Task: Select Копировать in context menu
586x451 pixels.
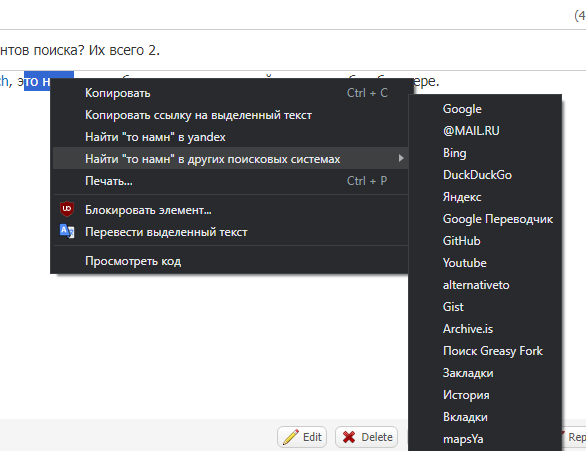Action: click(x=230, y=93)
